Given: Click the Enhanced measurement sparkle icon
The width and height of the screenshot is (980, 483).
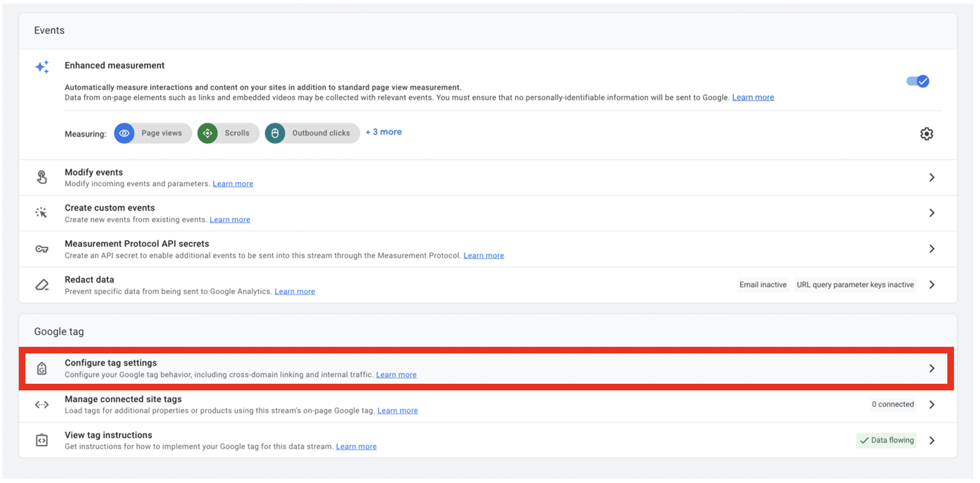Looking at the screenshot, I should [42, 67].
